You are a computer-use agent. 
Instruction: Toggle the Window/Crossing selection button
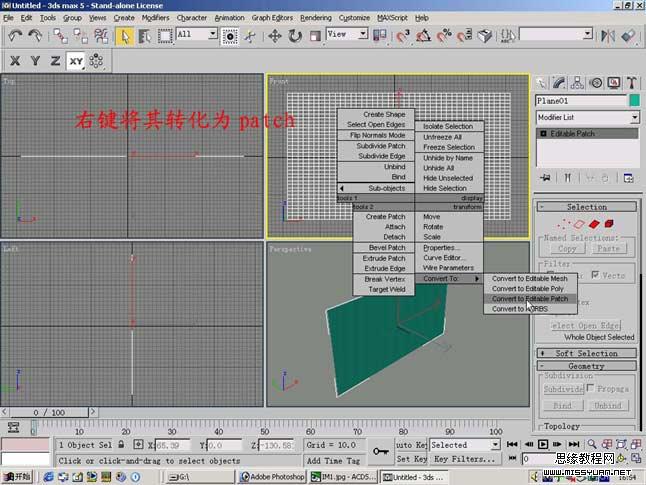[229, 36]
